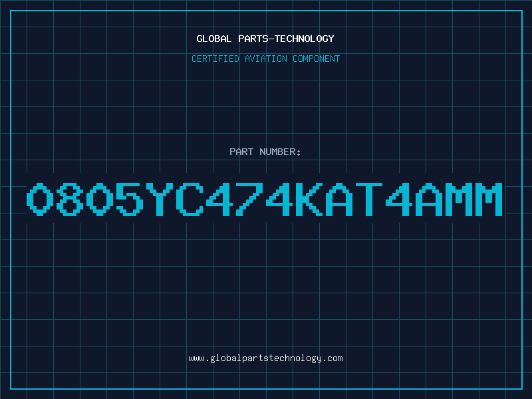Select the CERTIFIED AVIATION COMPONENT subtitle
This screenshot has width=532, height=399.
coord(265,59)
